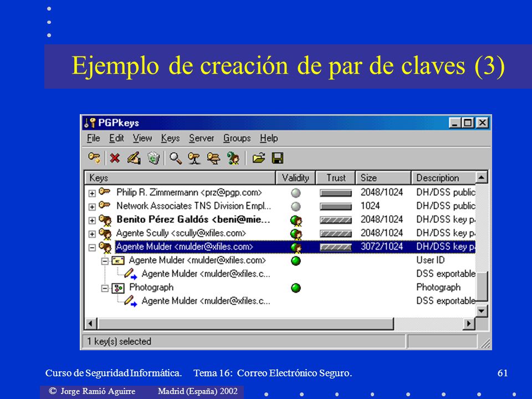Viewport: 532px width, 399px height.
Task: Click the Import keys open folder icon
Action: coord(259,158)
